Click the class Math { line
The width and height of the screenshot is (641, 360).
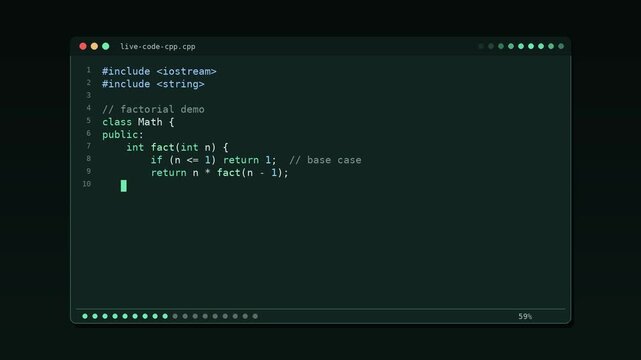138,122
